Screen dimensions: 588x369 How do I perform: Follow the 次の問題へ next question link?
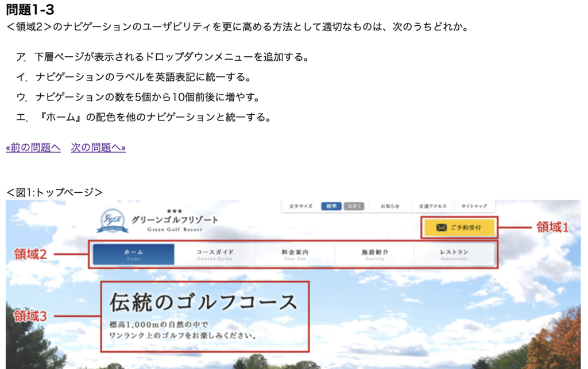pos(98,147)
